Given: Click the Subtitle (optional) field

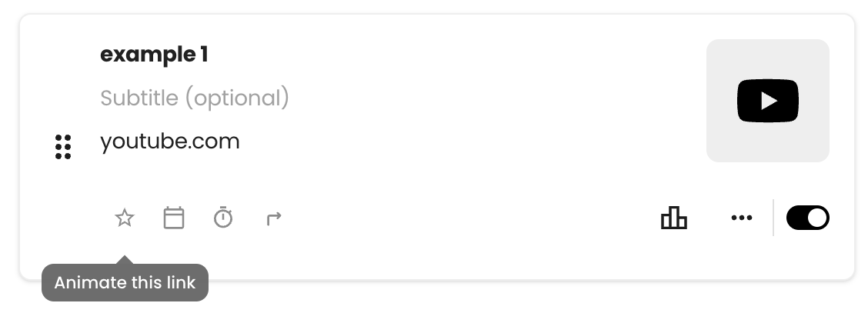Looking at the screenshot, I should pyautogui.click(x=195, y=98).
